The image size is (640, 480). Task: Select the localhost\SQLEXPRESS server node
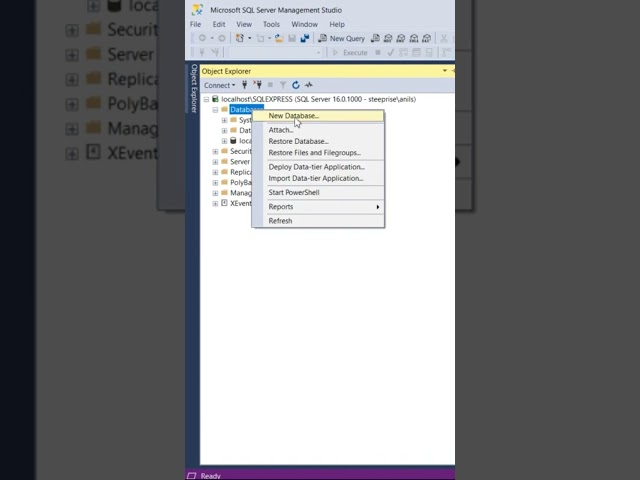(318, 99)
